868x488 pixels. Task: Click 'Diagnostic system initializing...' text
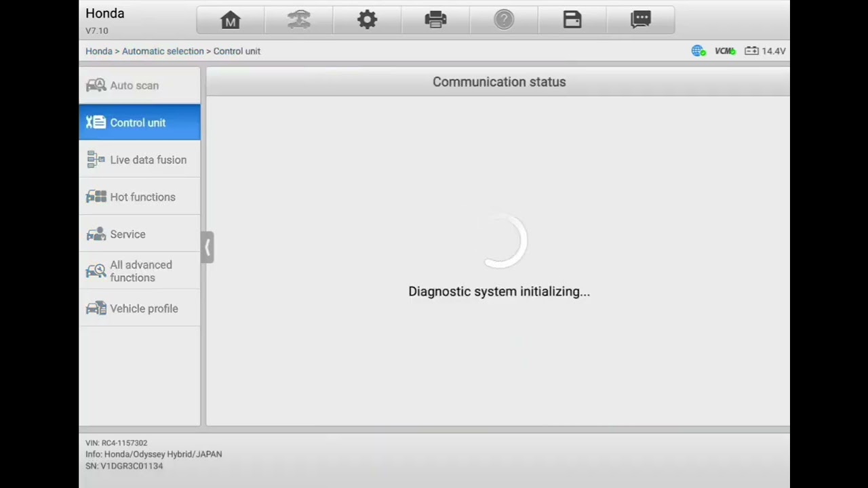pyautogui.click(x=499, y=291)
